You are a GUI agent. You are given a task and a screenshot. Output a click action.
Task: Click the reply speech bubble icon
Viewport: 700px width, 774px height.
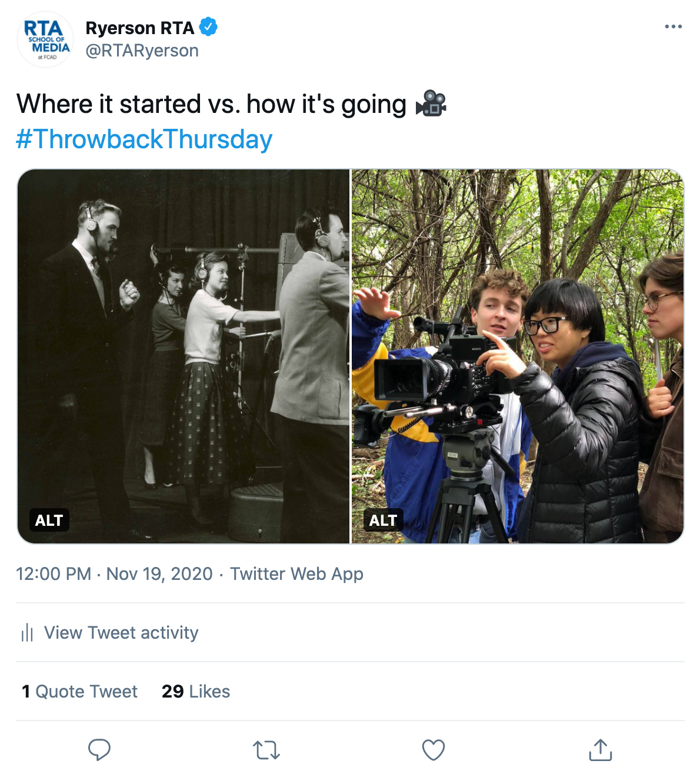pyautogui.click(x=99, y=750)
